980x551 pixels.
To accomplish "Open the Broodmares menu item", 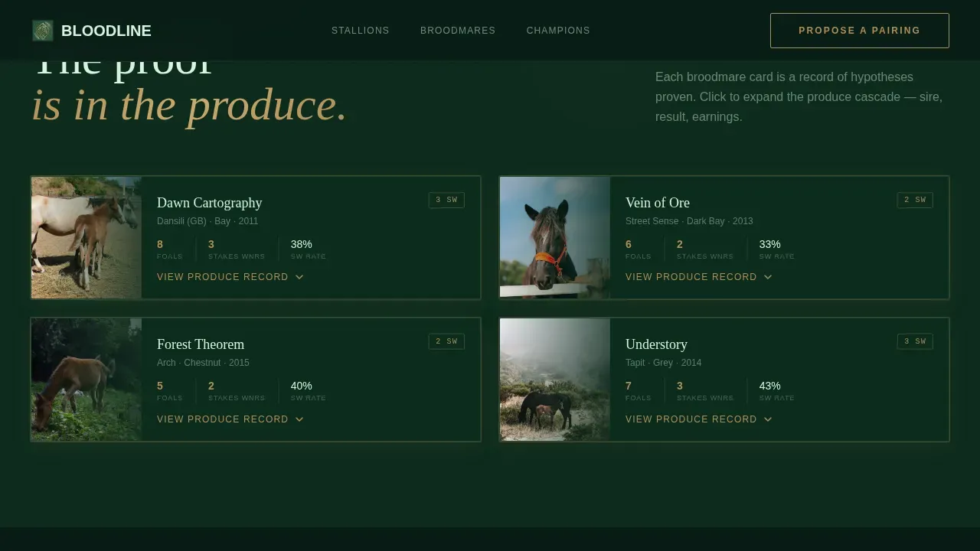I will click(458, 31).
